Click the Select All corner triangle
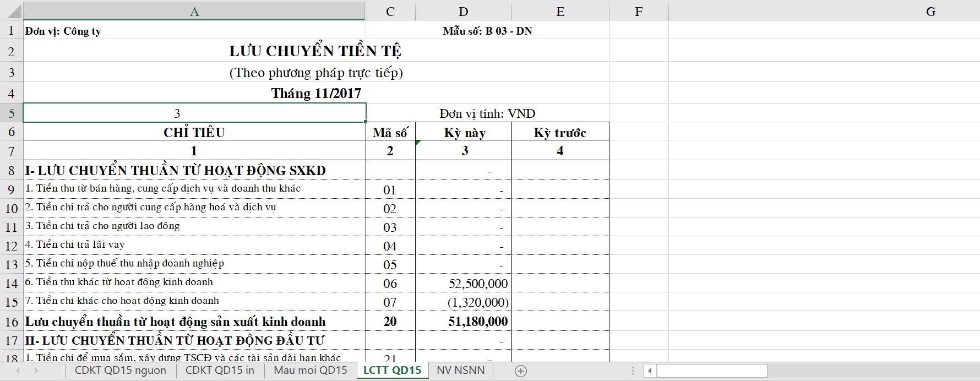This screenshot has height=381, width=980. point(12,11)
